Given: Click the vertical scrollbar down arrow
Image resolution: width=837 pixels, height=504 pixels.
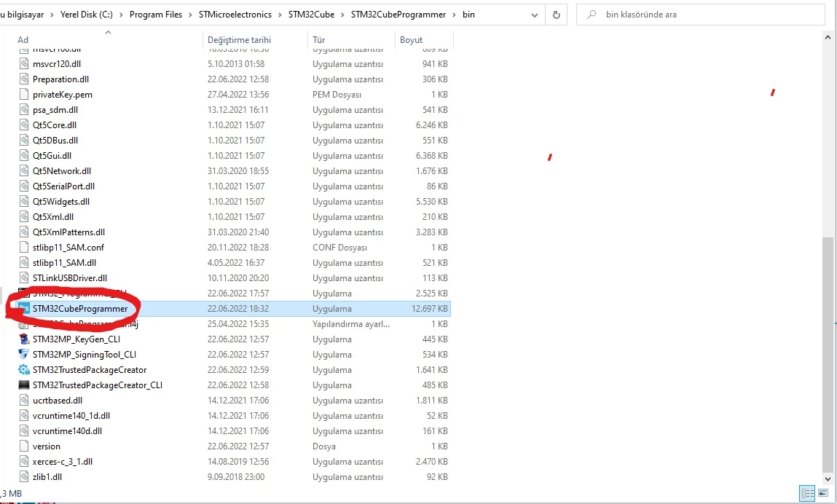Looking at the screenshot, I should [x=828, y=479].
